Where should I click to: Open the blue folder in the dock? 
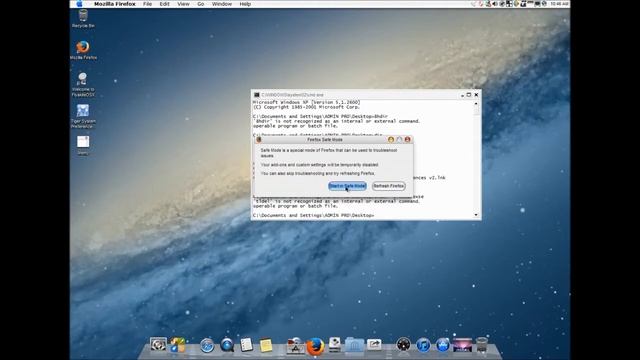[354, 345]
